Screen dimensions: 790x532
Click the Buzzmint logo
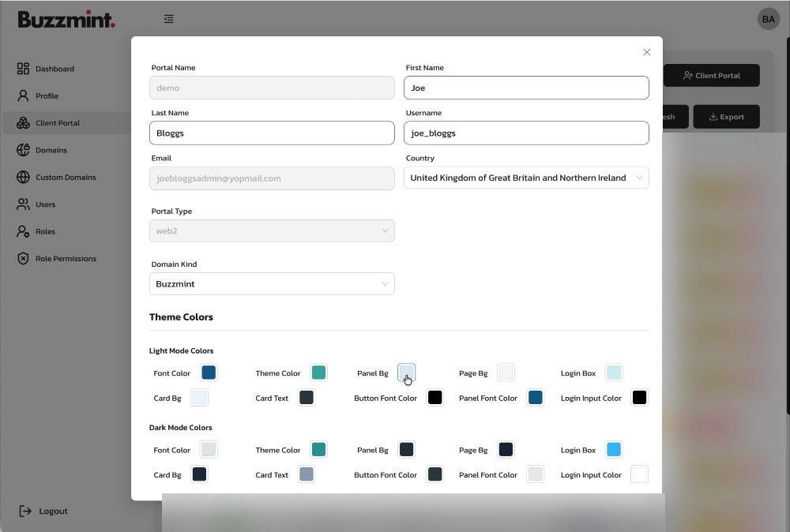[66, 19]
